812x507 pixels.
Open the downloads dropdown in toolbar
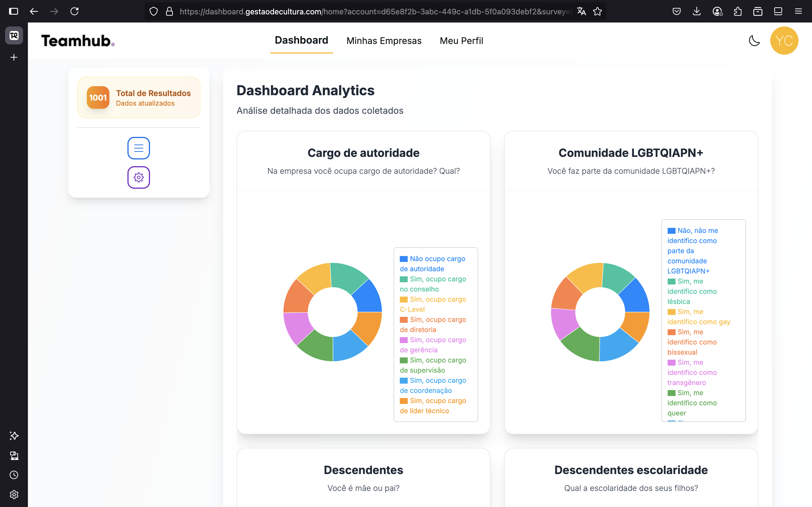click(x=697, y=11)
